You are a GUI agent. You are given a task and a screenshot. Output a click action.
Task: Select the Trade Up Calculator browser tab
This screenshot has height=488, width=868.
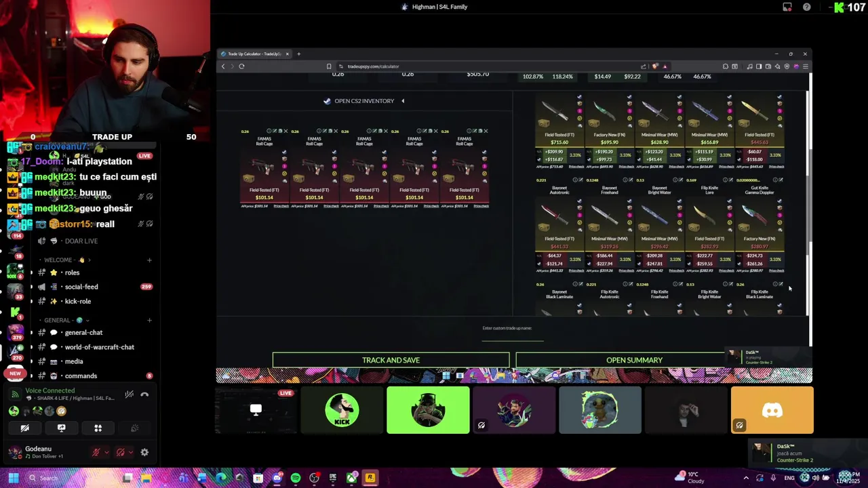[x=254, y=54]
